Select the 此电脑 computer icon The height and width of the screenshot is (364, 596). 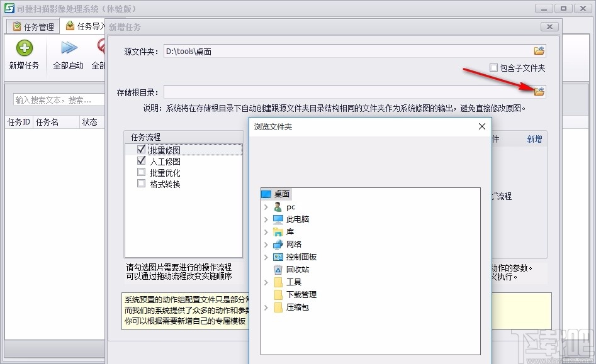[278, 219]
